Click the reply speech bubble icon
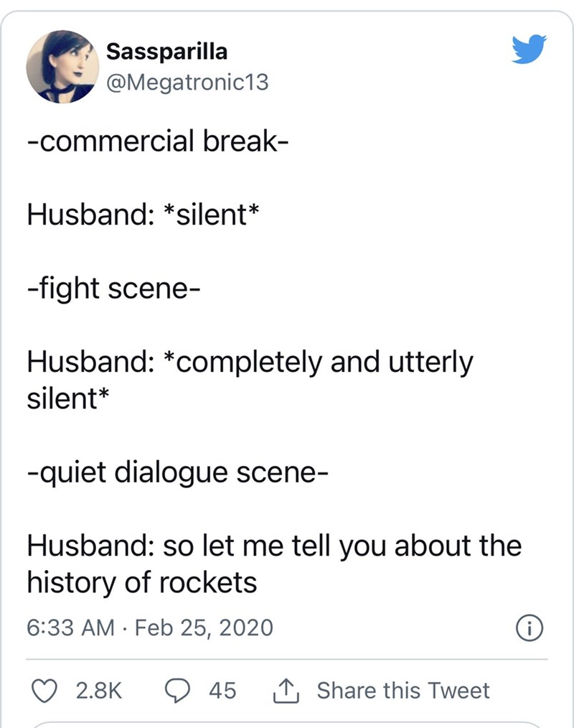Screen dimensions: 574x728 [175, 690]
